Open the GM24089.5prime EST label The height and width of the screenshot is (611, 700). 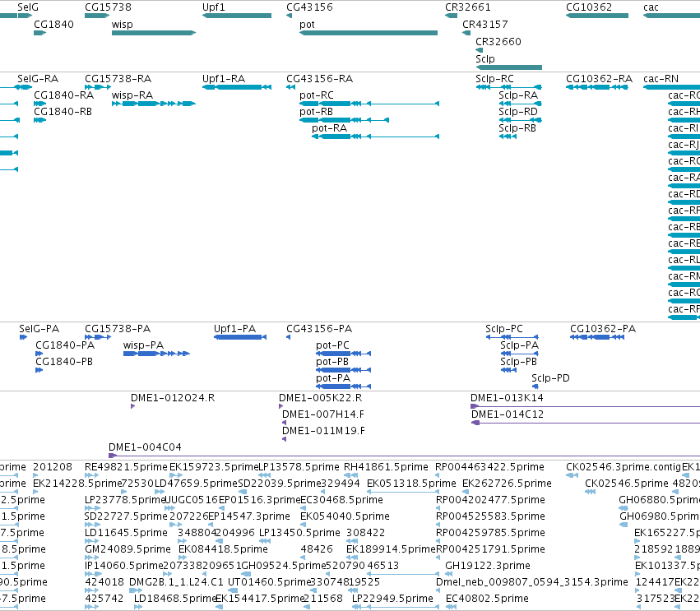128,549
